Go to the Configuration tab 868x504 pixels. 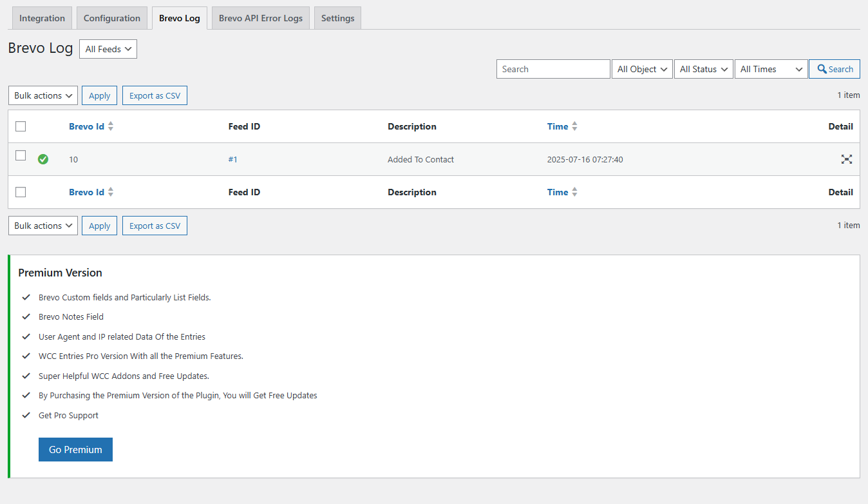111,18
